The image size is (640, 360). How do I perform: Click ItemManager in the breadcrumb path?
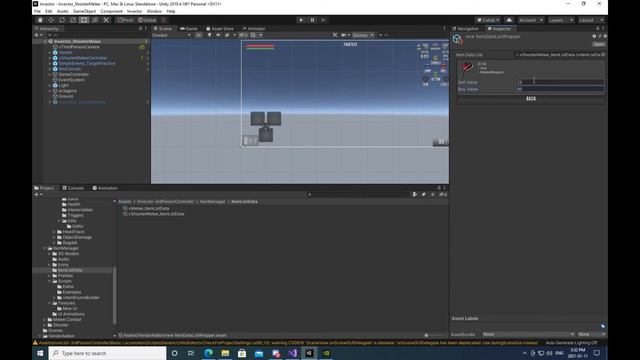tap(213, 202)
